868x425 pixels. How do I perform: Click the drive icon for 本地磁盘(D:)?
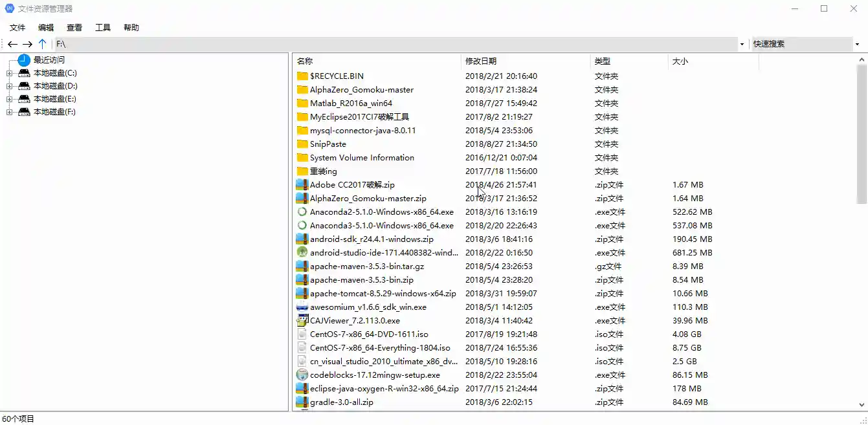click(x=24, y=86)
